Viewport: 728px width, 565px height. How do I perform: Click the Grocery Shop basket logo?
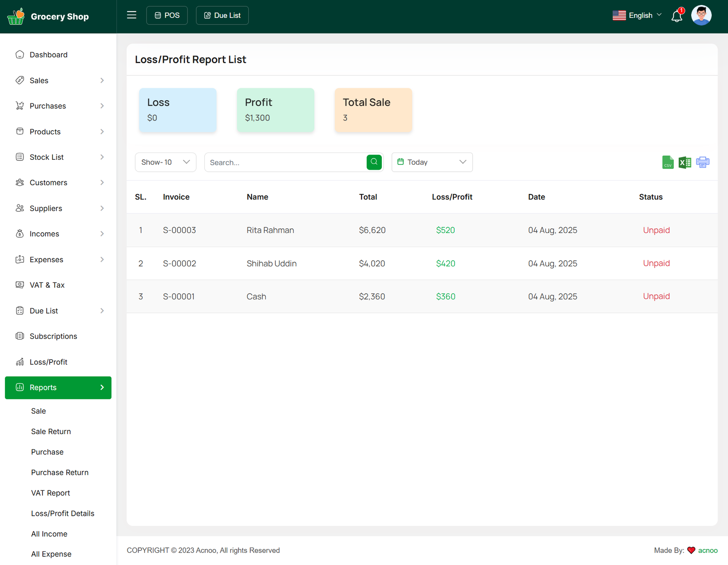coord(16,16)
